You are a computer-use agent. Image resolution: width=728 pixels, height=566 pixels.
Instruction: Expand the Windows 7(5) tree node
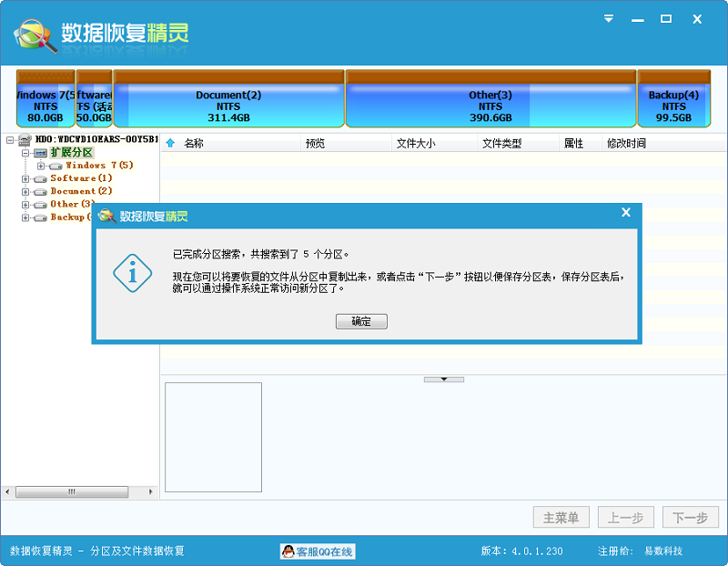(39, 166)
